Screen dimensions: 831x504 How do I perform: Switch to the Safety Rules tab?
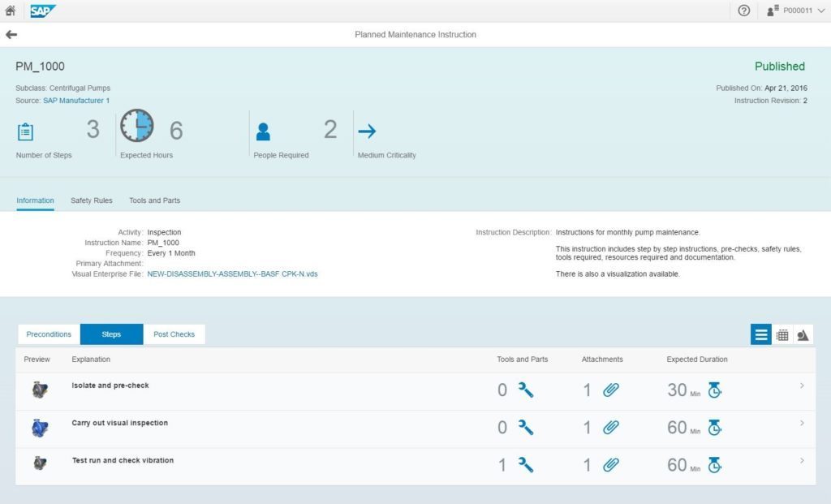coord(91,200)
